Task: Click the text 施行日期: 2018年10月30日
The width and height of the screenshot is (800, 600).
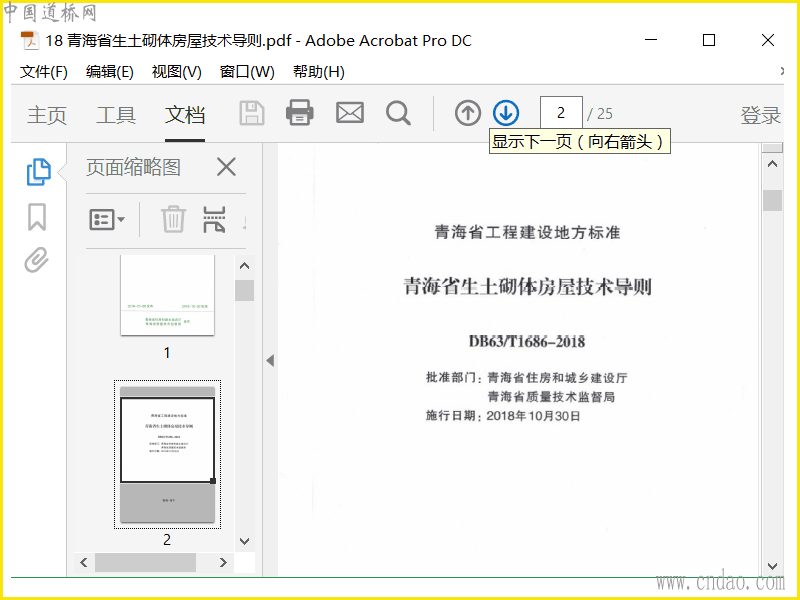Action: click(x=504, y=416)
